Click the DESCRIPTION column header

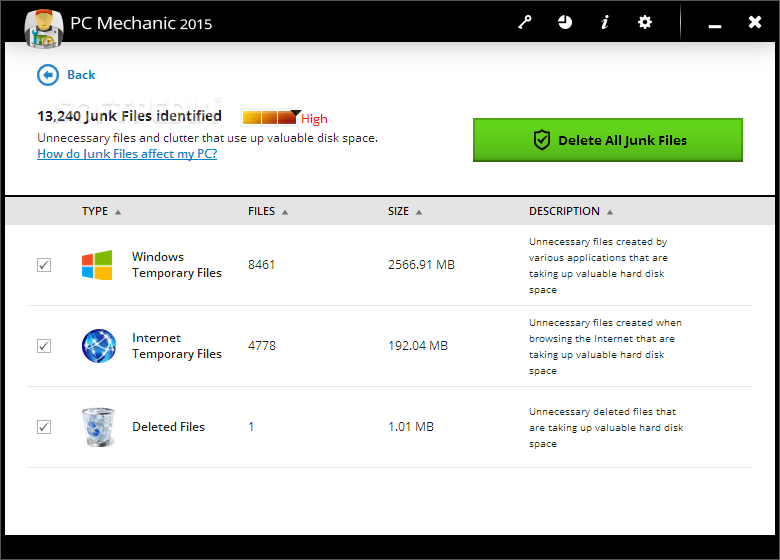pyautogui.click(x=564, y=211)
